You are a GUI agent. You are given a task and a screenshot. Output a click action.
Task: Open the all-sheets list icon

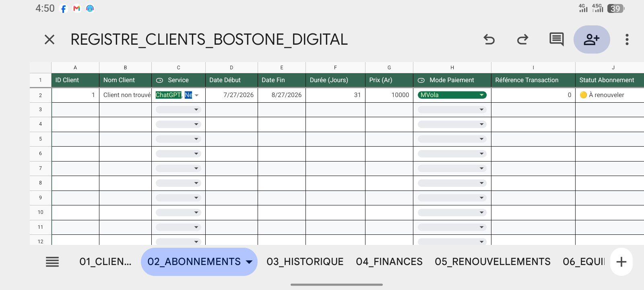[x=52, y=262]
